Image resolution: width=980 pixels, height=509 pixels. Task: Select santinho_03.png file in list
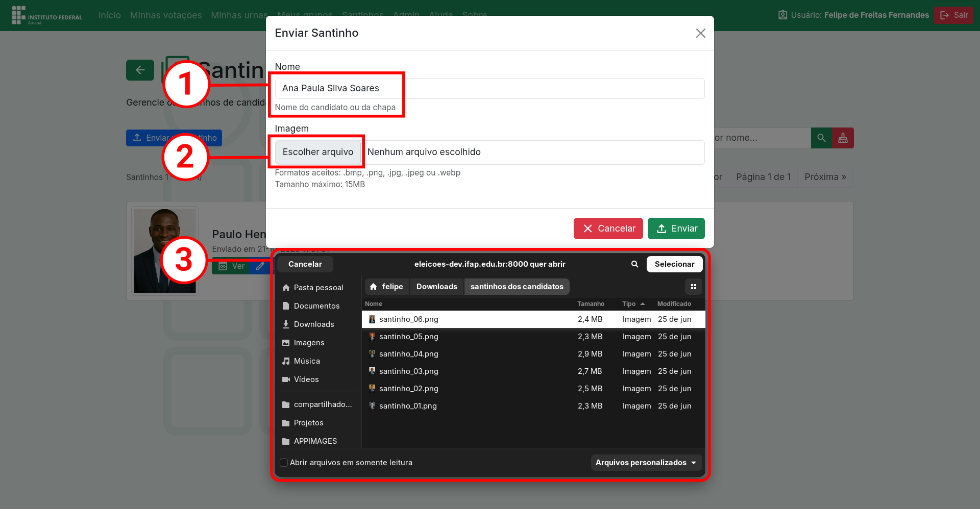coord(408,371)
